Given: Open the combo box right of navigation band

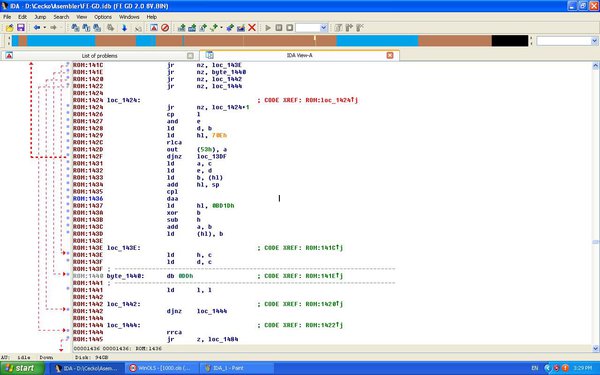Looking at the screenshot, I should (x=567, y=41).
